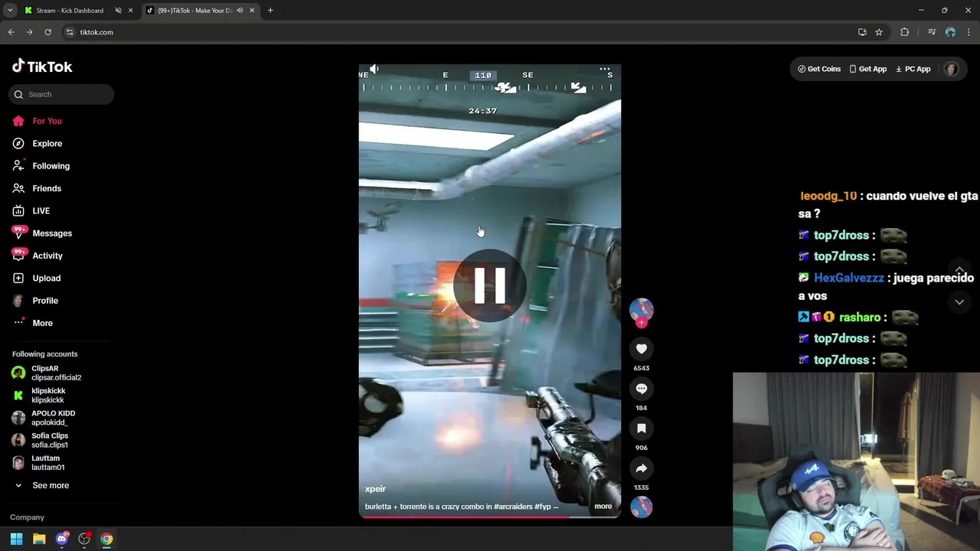Viewport: 980px width, 551px height.
Task: Open the Windows Start menu
Action: click(x=16, y=539)
